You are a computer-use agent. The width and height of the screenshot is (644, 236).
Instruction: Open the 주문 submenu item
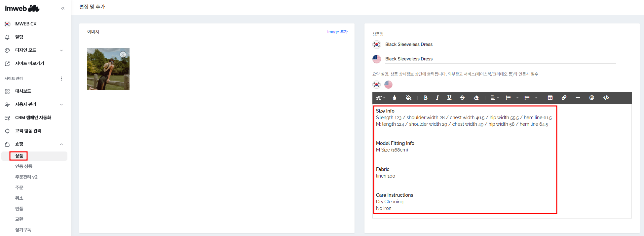click(x=19, y=187)
